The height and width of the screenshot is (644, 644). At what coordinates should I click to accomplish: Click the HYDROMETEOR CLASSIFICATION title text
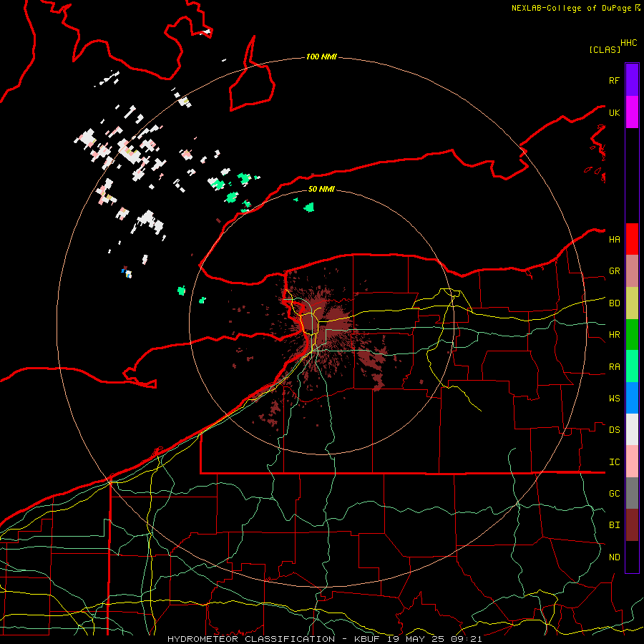click(x=251, y=639)
